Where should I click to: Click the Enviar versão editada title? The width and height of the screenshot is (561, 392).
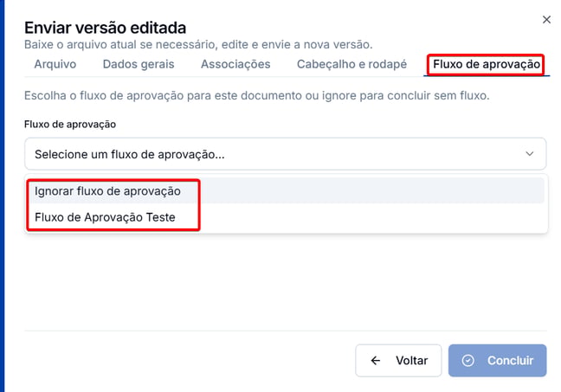(106, 28)
